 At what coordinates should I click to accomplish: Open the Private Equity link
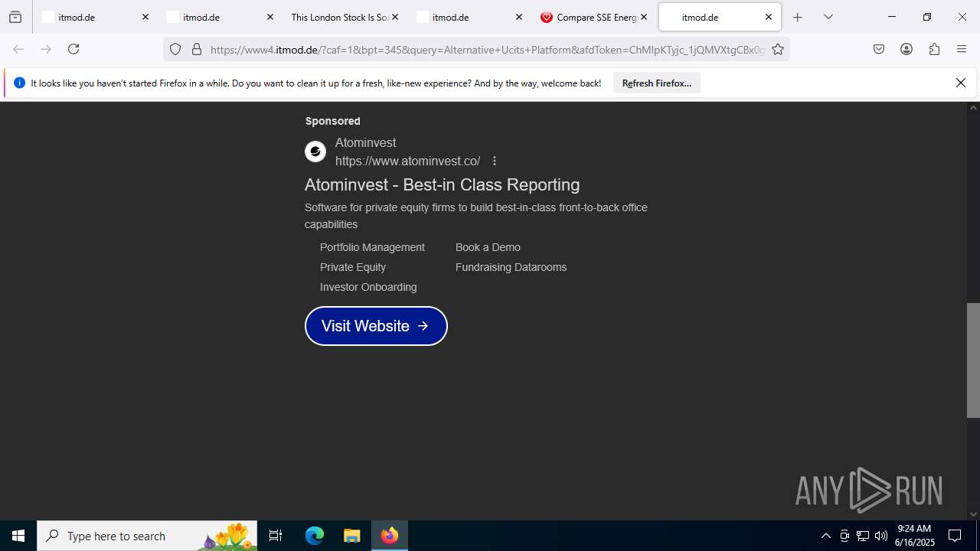[353, 267]
